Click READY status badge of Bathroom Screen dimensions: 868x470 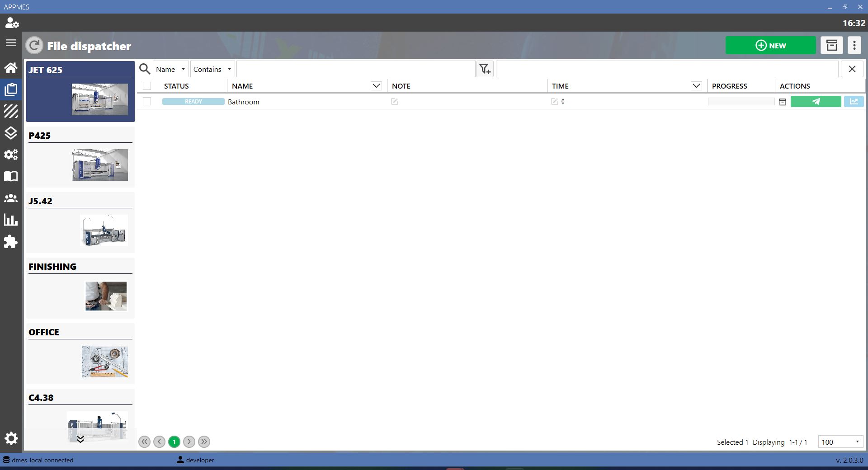click(x=193, y=102)
